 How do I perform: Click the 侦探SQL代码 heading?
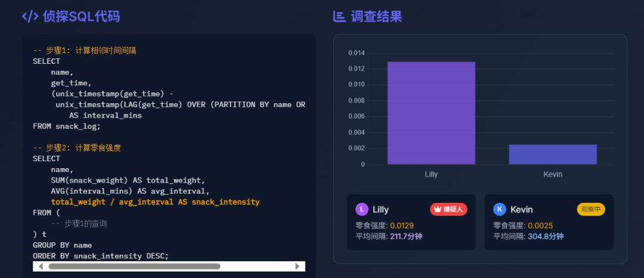[81, 17]
